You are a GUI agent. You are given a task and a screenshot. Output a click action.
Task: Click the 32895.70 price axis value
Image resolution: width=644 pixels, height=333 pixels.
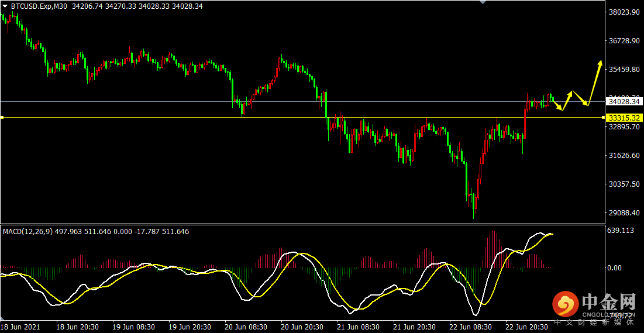coord(624,127)
